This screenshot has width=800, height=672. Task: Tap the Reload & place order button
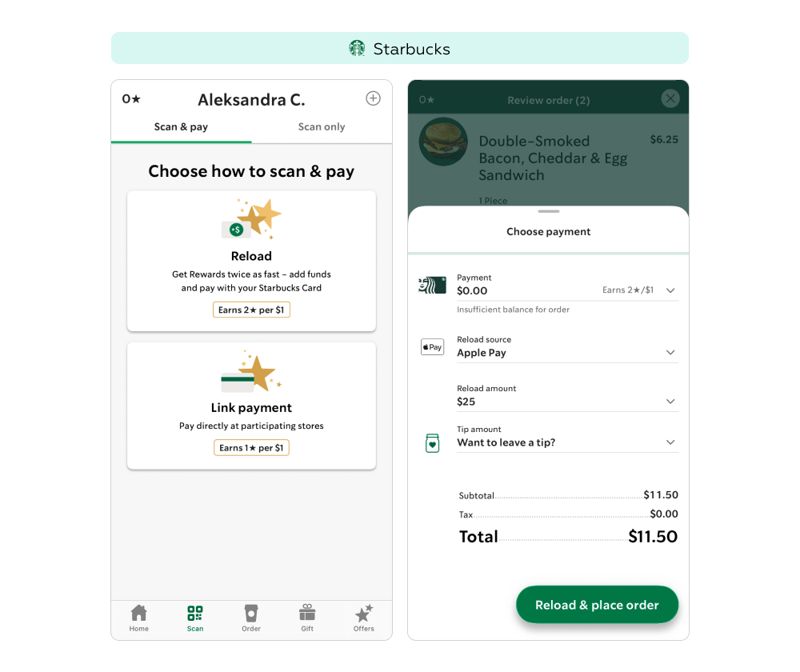tap(597, 605)
